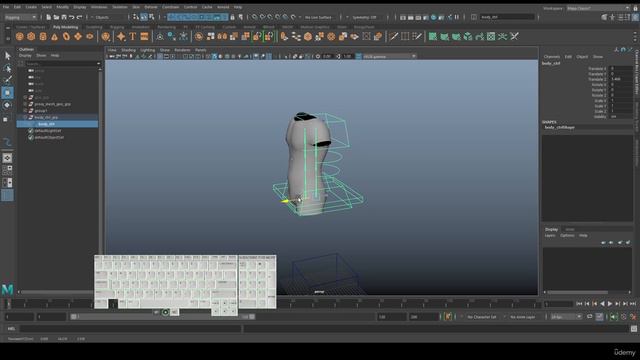Image resolution: width=640 pixels, height=360 pixels.
Task: Click the Open Scene folder icon
Action: [x=56, y=17]
